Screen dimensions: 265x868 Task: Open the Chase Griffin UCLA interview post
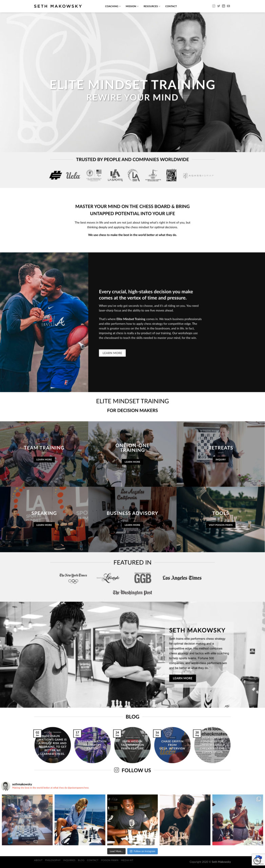point(172,745)
